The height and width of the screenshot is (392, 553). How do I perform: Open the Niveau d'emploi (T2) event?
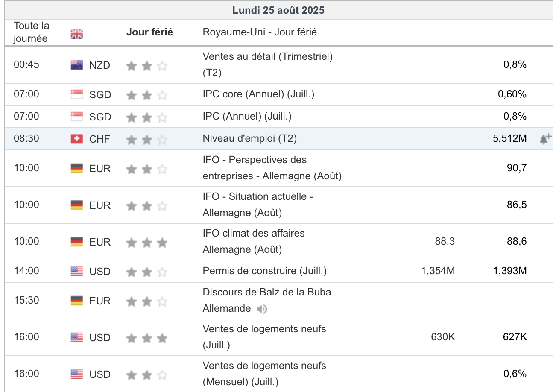pyautogui.click(x=249, y=138)
